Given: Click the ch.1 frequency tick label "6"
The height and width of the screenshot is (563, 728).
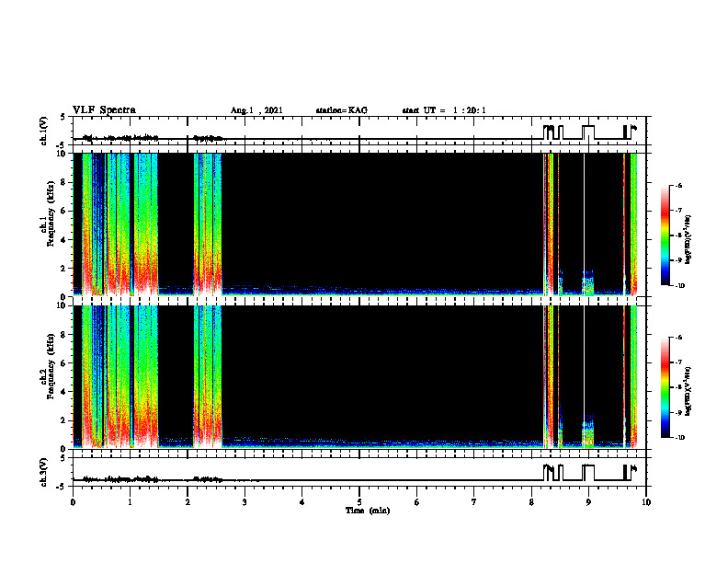Looking at the screenshot, I should [x=64, y=211].
